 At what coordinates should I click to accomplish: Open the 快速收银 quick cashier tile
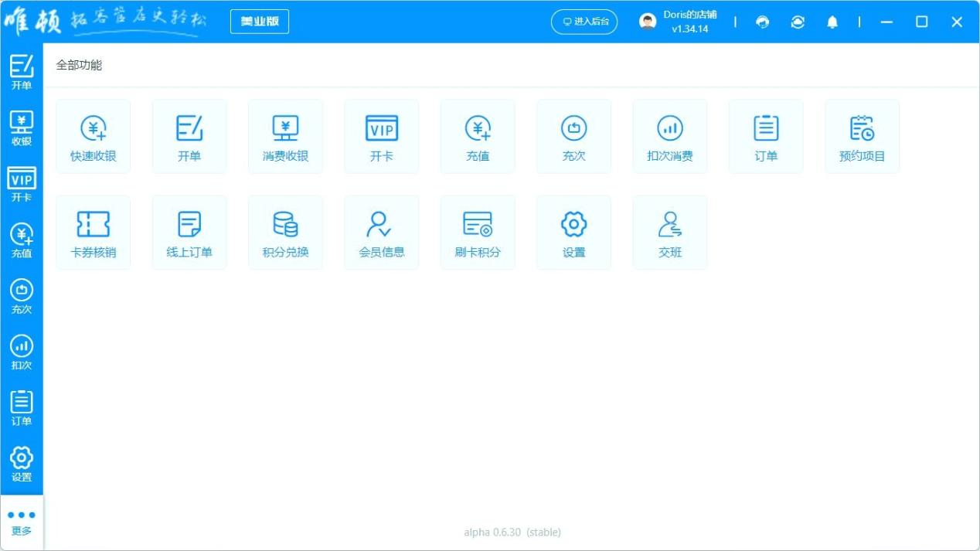[93, 136]
